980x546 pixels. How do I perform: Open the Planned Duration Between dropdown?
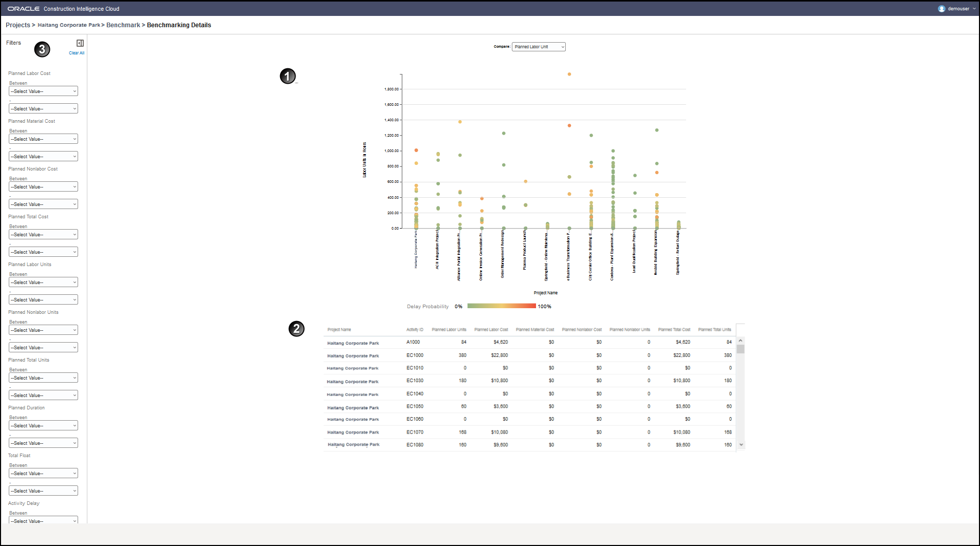[43, 425]
